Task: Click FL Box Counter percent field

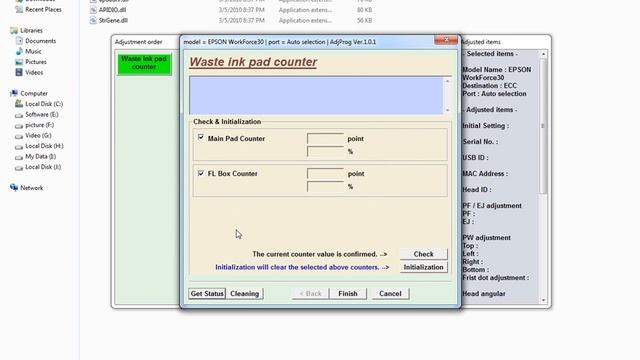Action: point(325,187)
